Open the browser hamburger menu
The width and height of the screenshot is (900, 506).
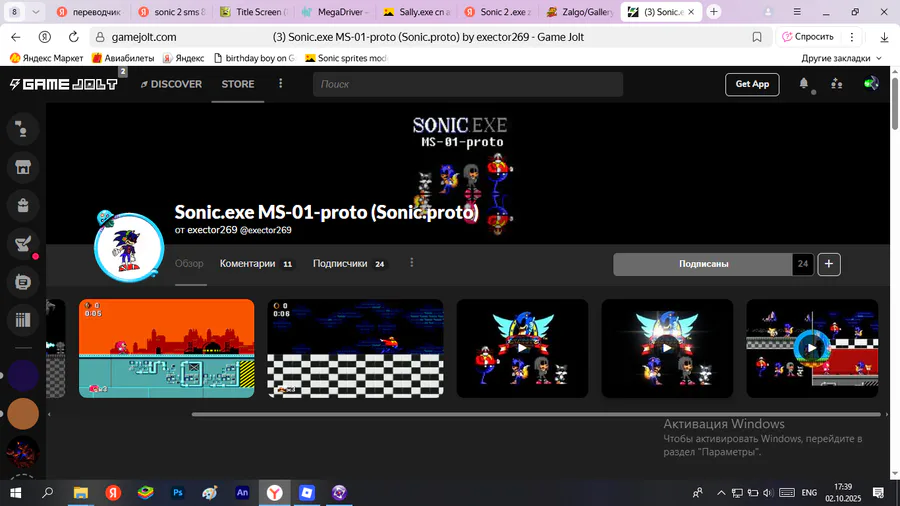click(797, 11)
